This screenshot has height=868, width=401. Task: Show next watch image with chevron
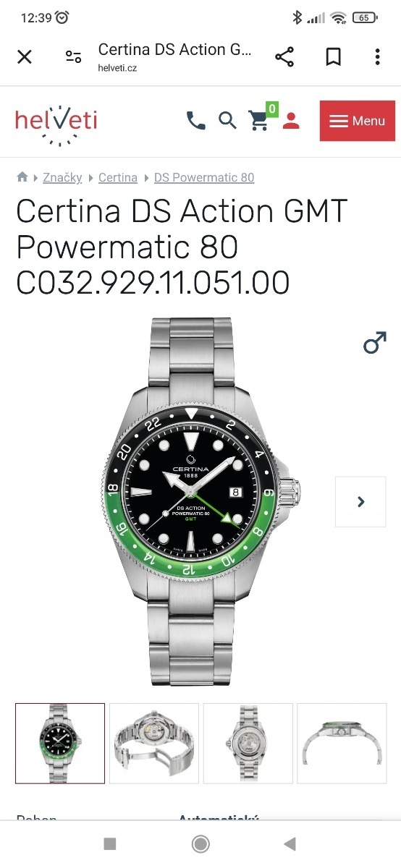tap(360, 501)
